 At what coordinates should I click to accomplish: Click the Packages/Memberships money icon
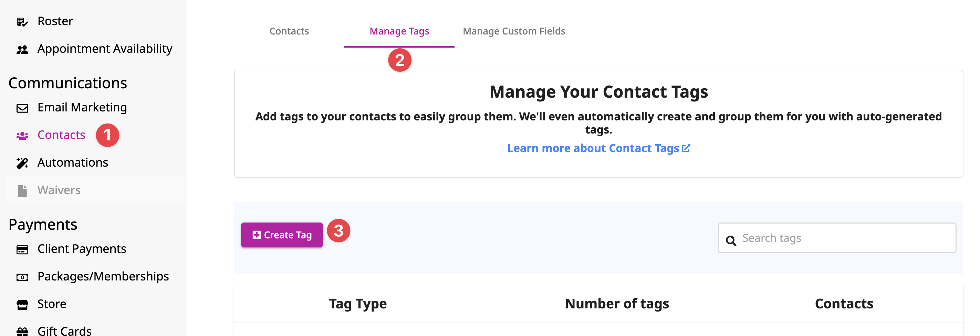pos(22,277)
